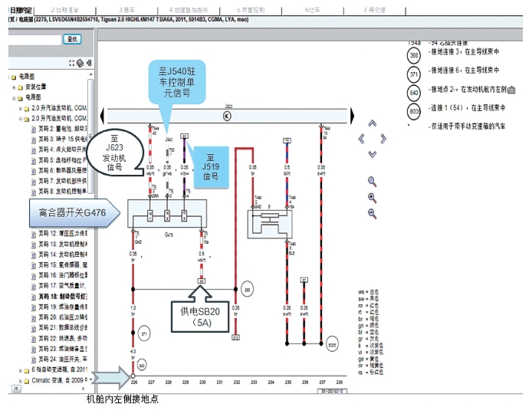This screenshot has width=532, height=414.
Task: Expand the 6 档自动变速箱 folder
Action: 21,370
